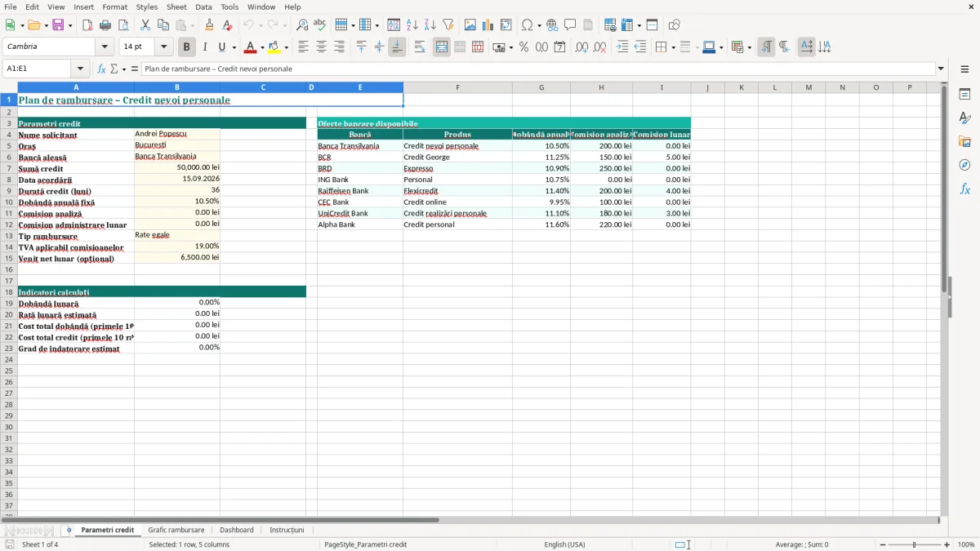980x551 pixels.
Task: Open the Background Color dropdown arrow
Action: (286, 47)
